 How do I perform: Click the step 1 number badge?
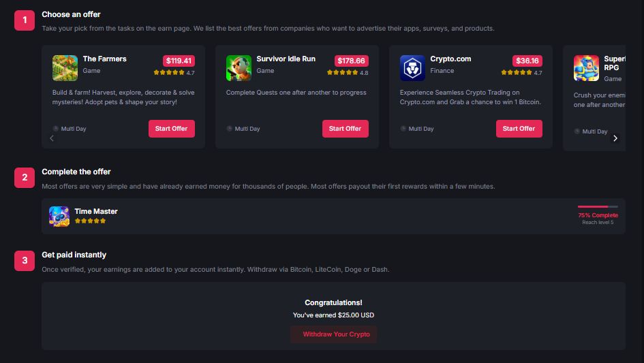point(25,20)
